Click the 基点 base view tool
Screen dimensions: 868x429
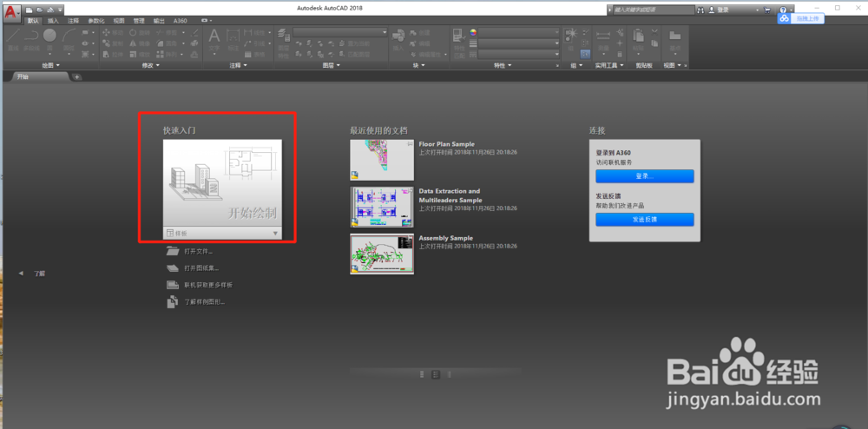pyautogui.click(x=674, y=41)
